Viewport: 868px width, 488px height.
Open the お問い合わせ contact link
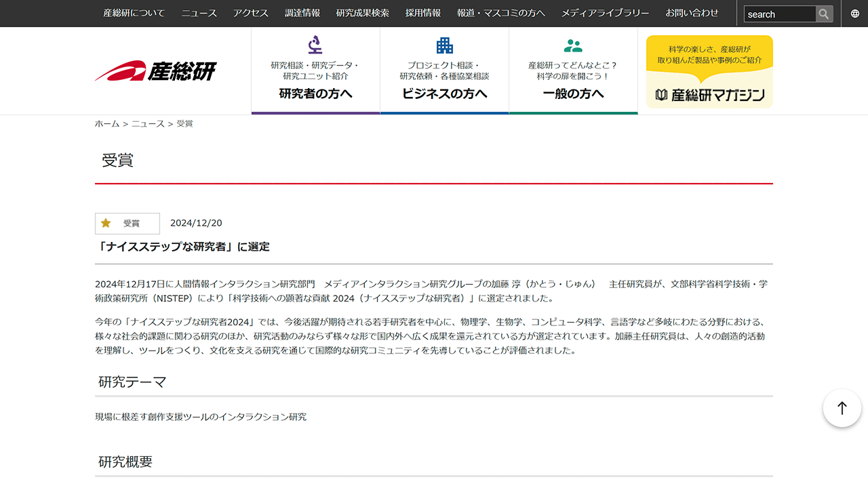click(x=692, y=13)
